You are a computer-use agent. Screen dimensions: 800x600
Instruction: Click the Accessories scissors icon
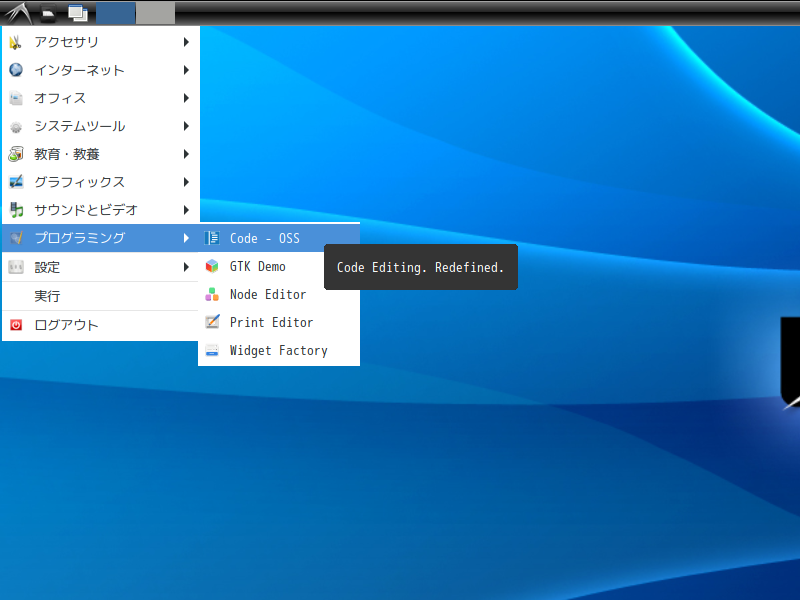tap(16, 42)
